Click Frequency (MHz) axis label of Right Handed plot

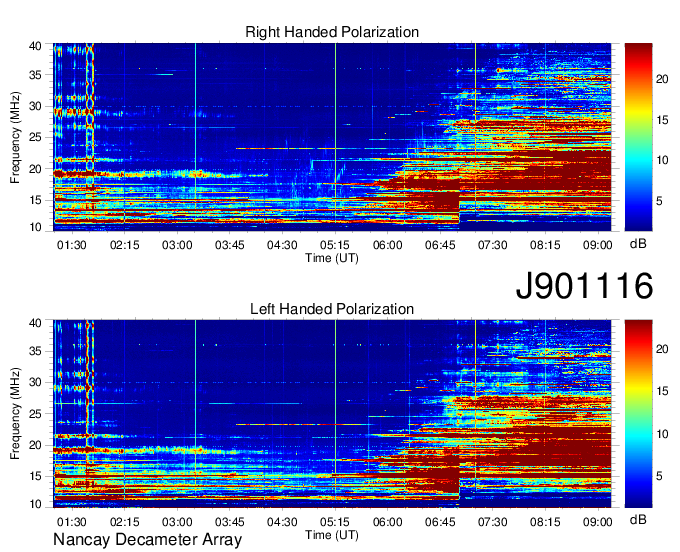[15, 137]
